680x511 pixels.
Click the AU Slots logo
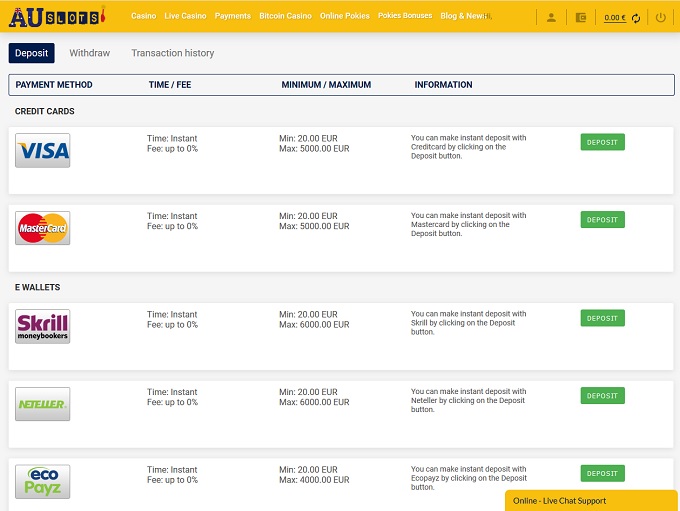pos(57,16)
